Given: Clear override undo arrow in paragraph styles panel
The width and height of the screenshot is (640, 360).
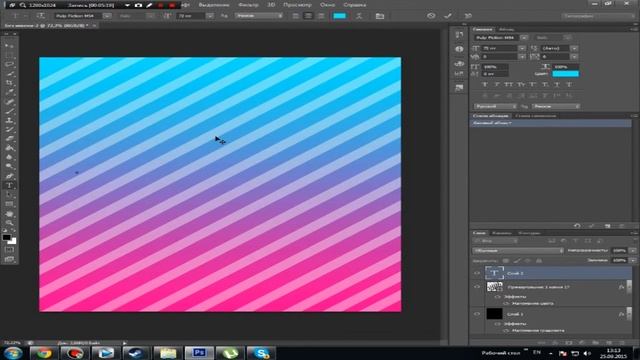Looking at the screenshot, I should (577, 226).
